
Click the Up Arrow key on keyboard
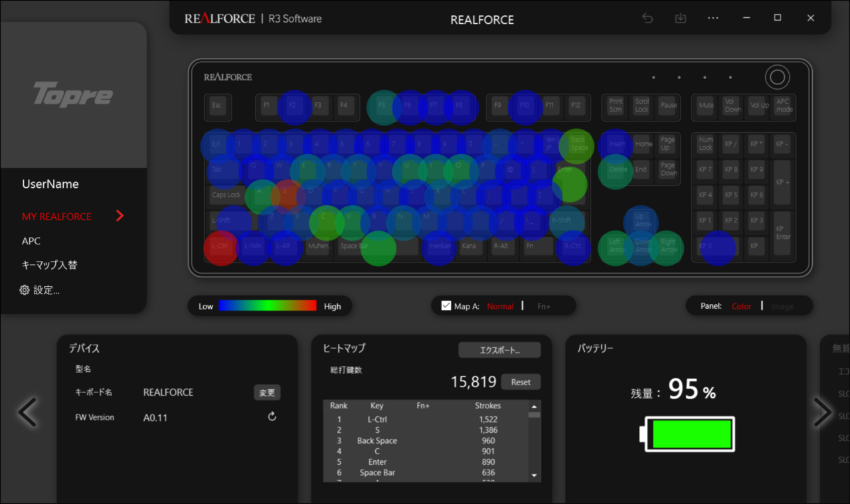[643, 220]
